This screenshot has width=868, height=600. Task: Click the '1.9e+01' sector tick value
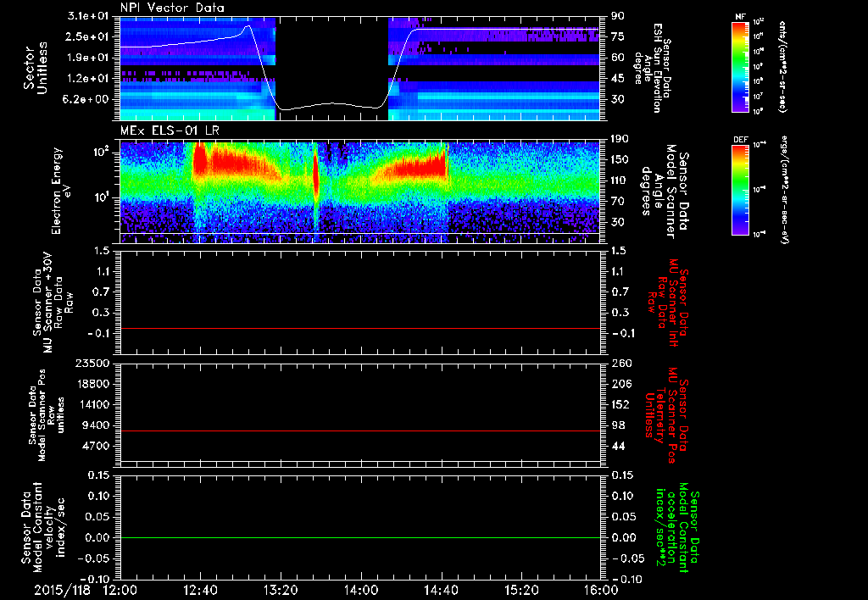tap(88, 58)
